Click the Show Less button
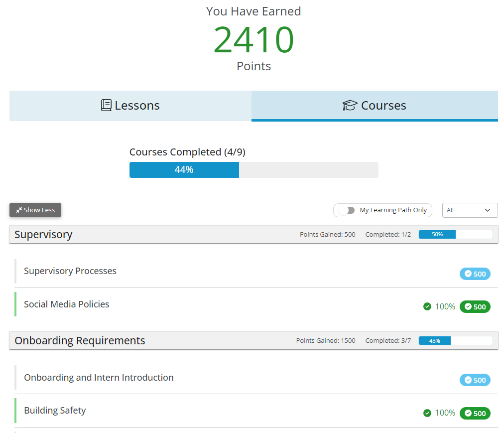 coord(35,210)
